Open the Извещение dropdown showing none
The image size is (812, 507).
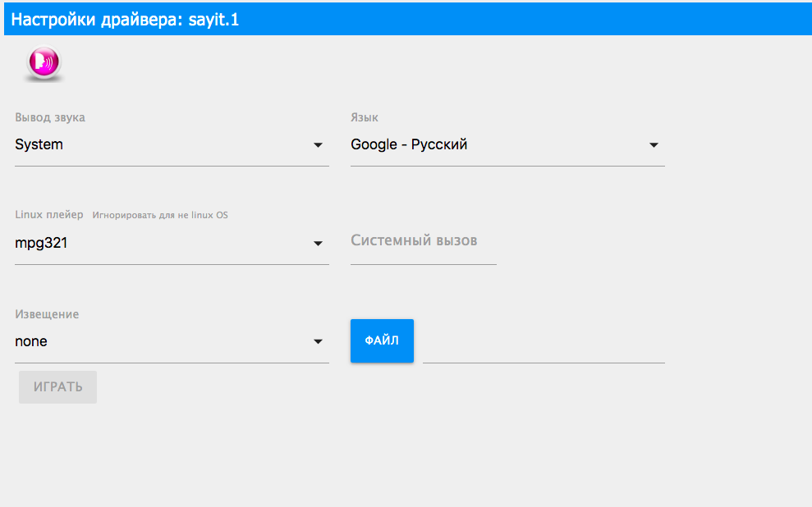[x=172, y=341]
